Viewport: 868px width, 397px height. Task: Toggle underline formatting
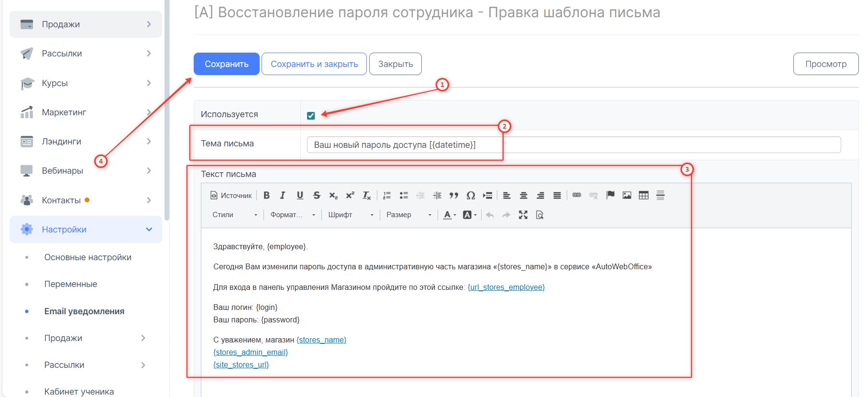coord(300,195)
